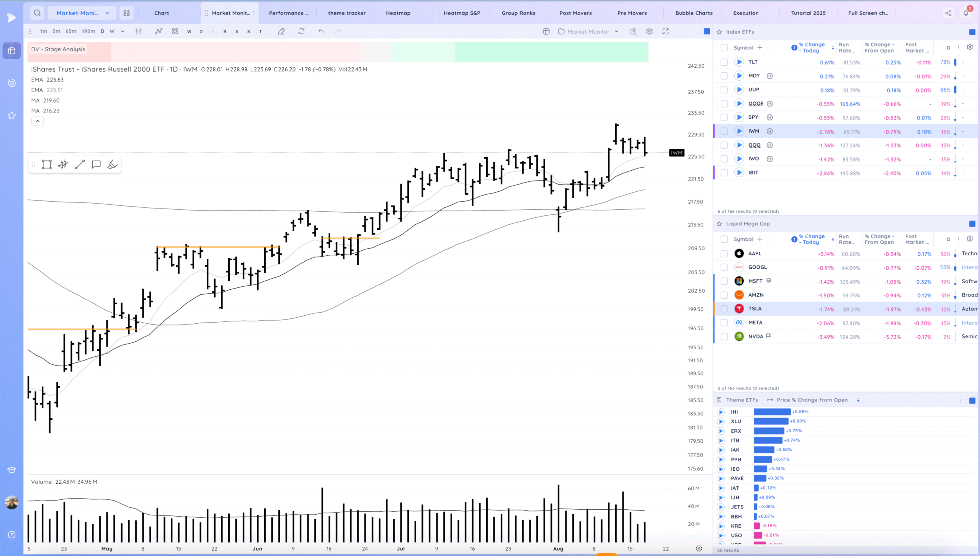Toggle select-all checkbox in Liquid Mega Cap header

click(724, 239)
